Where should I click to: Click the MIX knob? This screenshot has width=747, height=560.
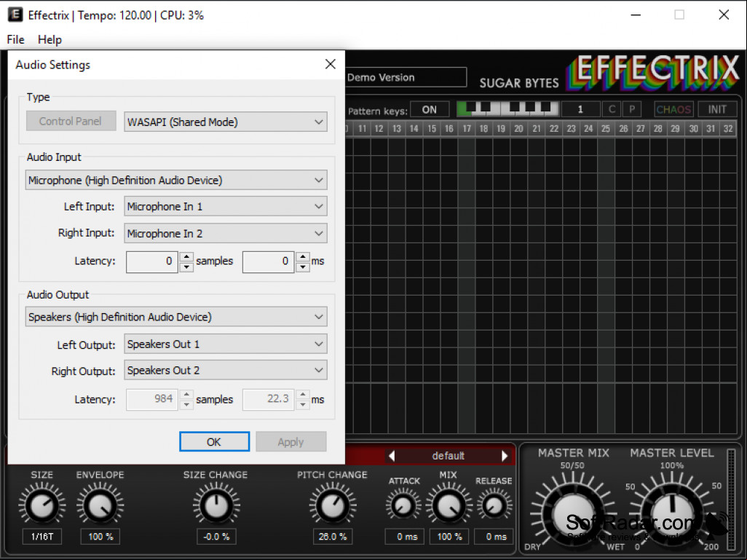coord(448,505)
